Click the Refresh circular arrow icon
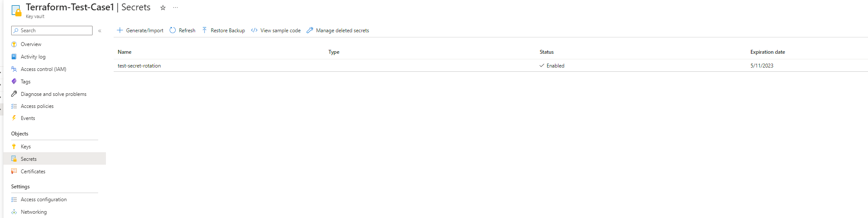868x218 pixels. coord(173,30)
